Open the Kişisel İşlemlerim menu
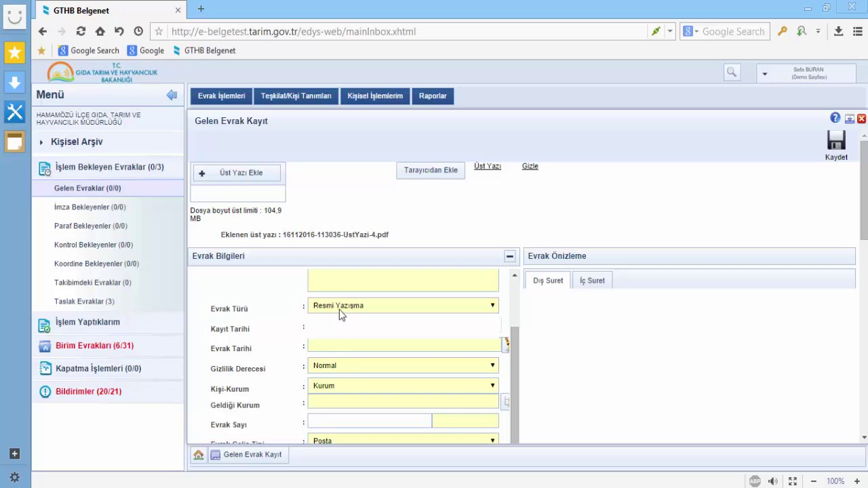 click(x=375, y=96)
